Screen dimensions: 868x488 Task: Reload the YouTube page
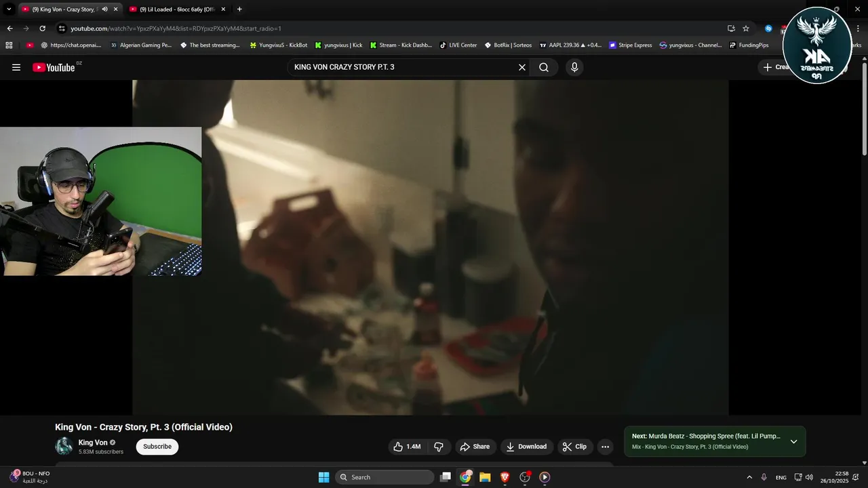point(42,28)
